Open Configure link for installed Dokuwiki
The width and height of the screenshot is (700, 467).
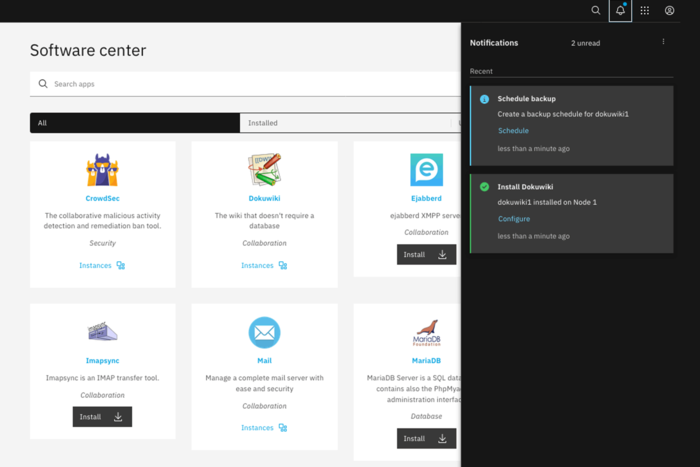pos(514,219)
